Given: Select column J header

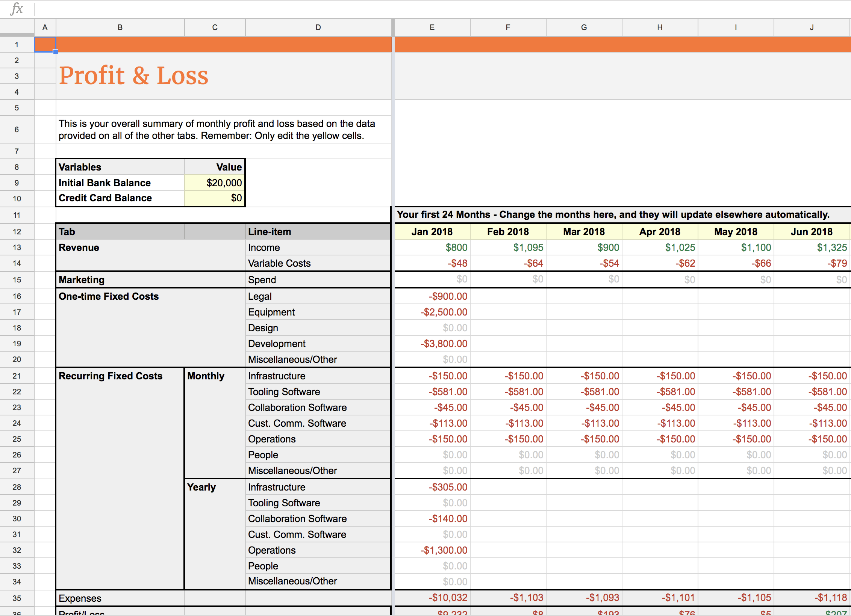Looking at the screenshot, I should [x=812, y=27].
